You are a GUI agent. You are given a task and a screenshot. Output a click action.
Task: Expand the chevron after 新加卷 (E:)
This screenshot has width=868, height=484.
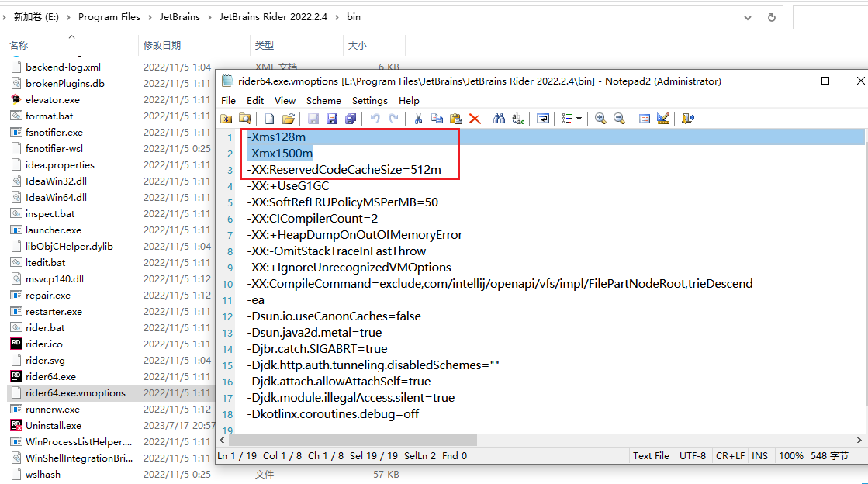(x=68, y=17)
